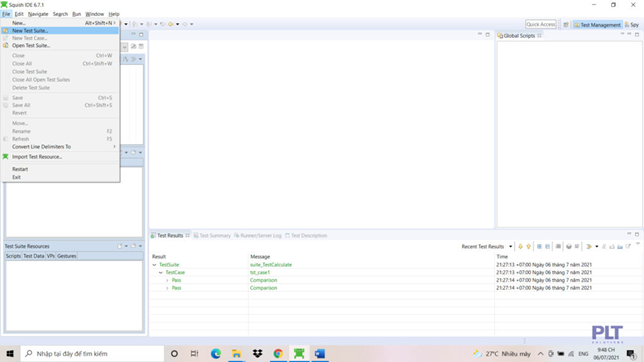
Task: Collapse the TestCase tst_case1 node
Action: click(x=161, y=272)
